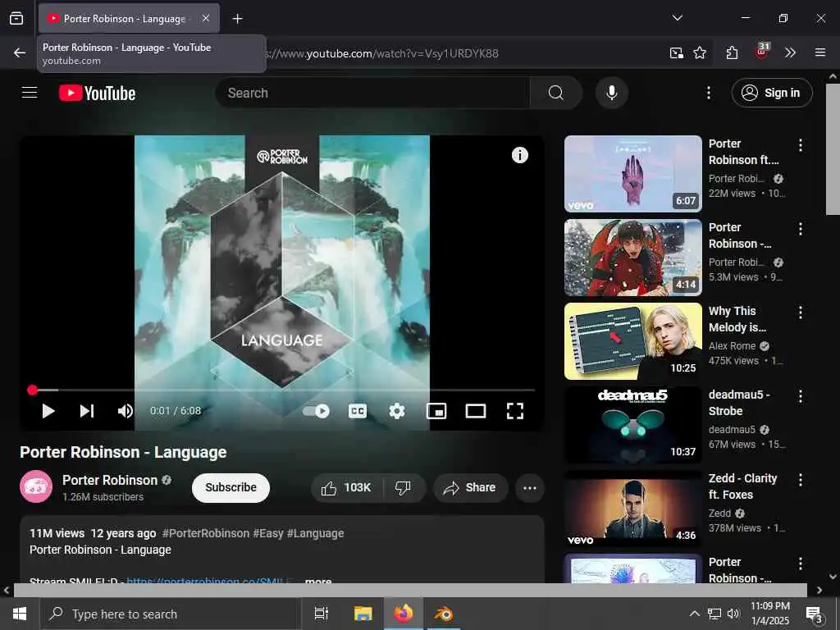Viewport: 840px width, 630px height.
Task: Bookmark this page star icon
Action: 699,52
